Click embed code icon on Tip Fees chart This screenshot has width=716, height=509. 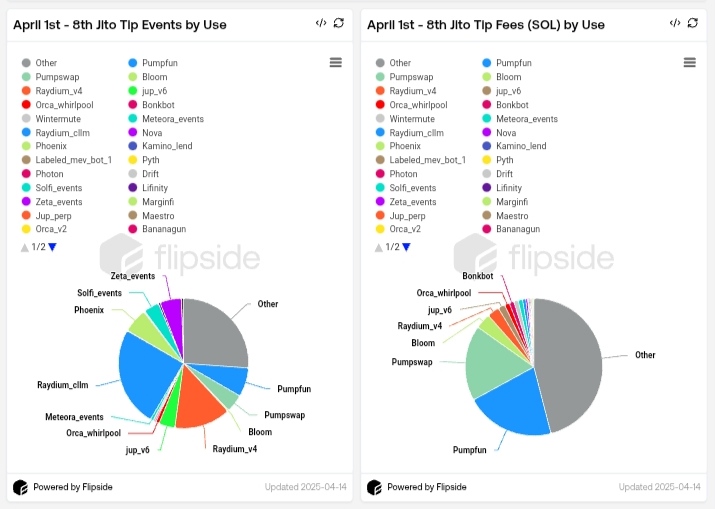(675, 23)
